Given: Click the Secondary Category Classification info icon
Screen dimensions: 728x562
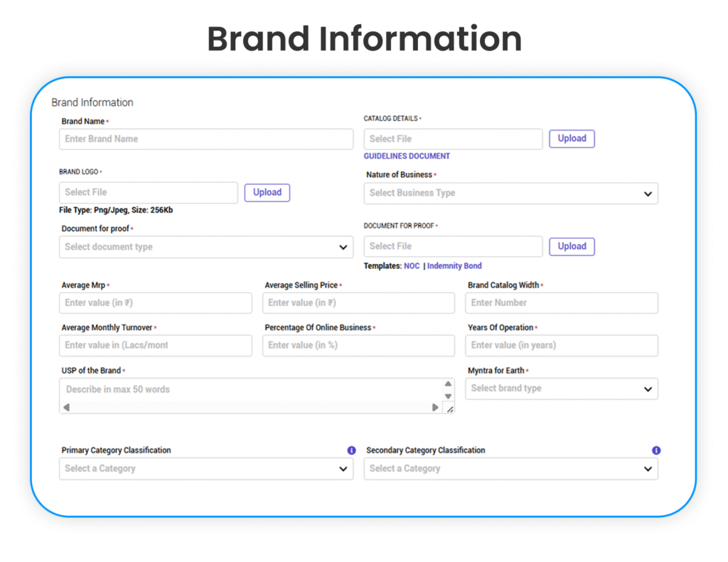Looking at the screenshot, I should (656, 450).
